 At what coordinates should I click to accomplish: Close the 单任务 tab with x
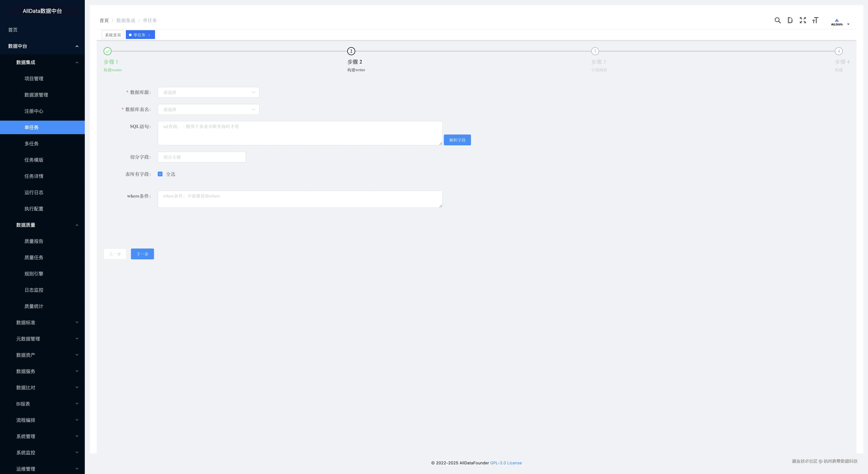pyautogui.click(x=149, y=35)
